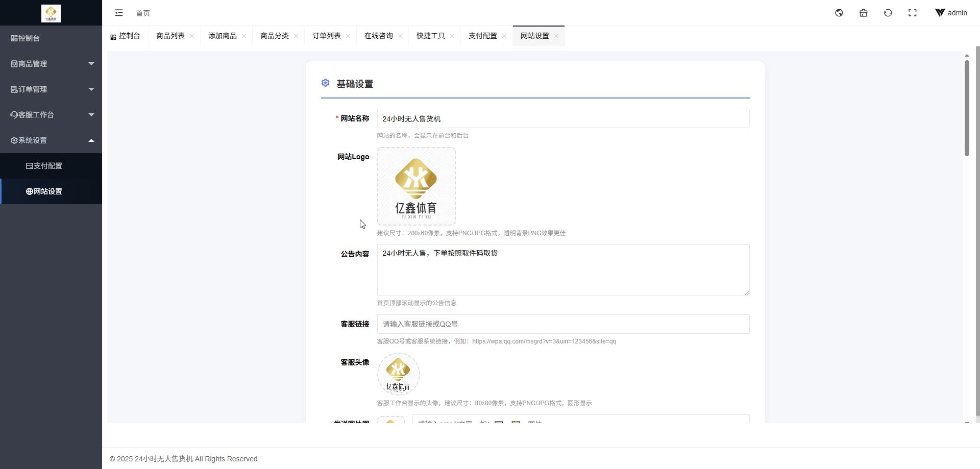The height and width of the screenshot is (469, 980).
Task: Switch to the 商品分类 tab
Action: 275,36
